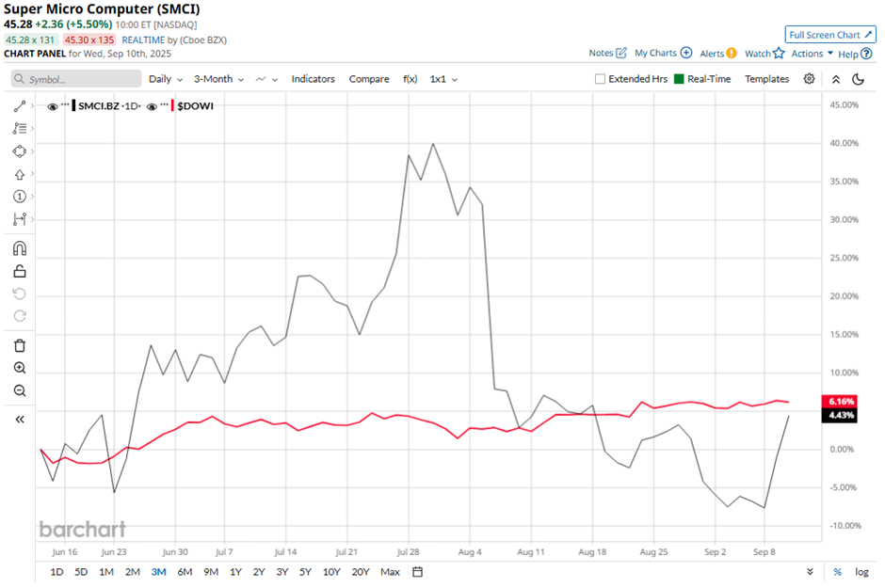
Task: Click the REALTIME quote label
Action: 143,40
